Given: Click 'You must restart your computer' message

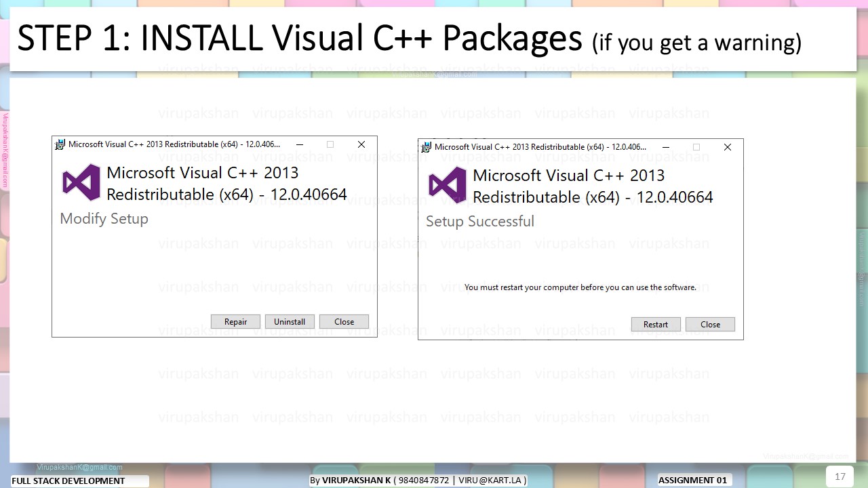Looking at the screenshot, I should point(580,287).
